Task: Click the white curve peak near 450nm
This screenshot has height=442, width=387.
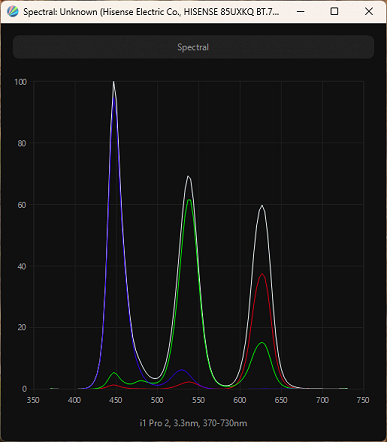Action: click(114, 82)
